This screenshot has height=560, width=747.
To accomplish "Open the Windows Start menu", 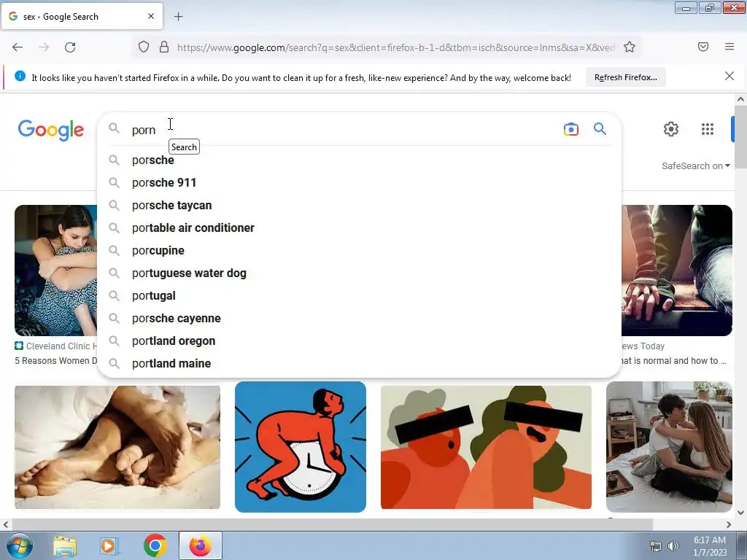I will [19, 545].
